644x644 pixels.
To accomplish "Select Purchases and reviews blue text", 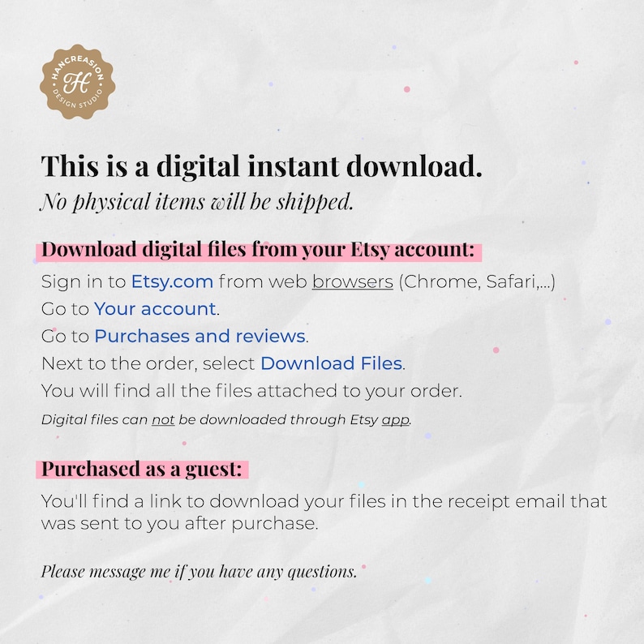I will pos(200,336).
